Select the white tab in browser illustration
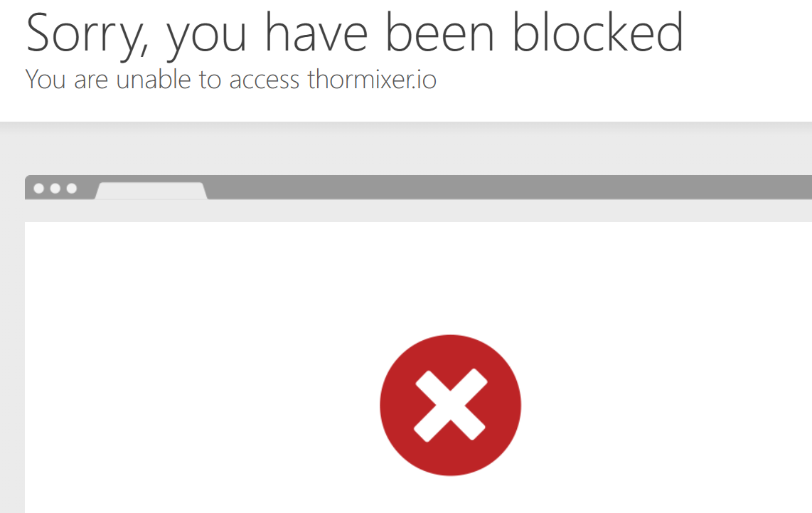Image resolution: width=812 pixels, height=513 pixels. [x=151, y=191]
